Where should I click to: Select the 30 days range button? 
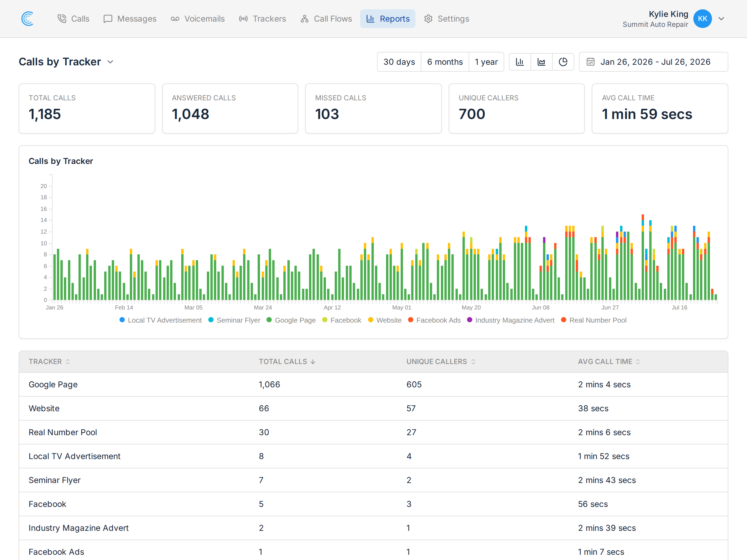pos(399,62)
